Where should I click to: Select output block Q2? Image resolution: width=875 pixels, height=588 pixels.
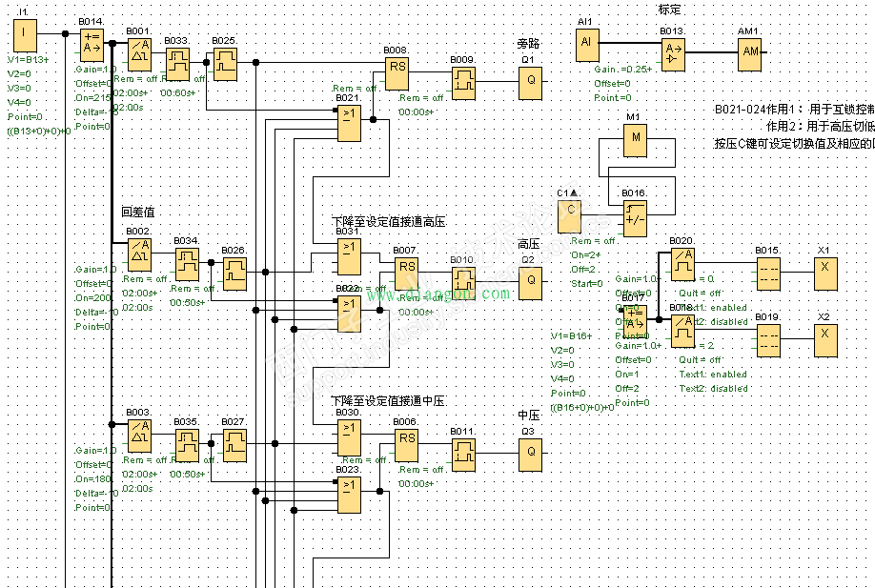(531, 283)
